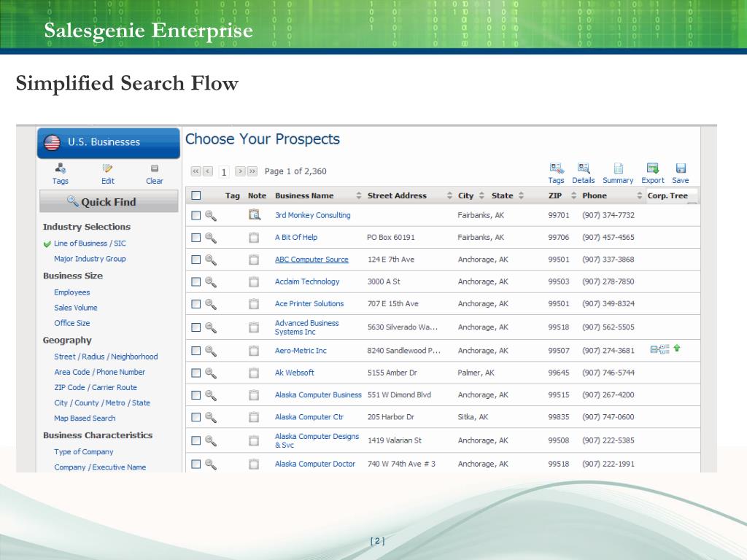Sort by Phone column arrows
The height and width of the screenshot is (560, 747).
point(639,195)
